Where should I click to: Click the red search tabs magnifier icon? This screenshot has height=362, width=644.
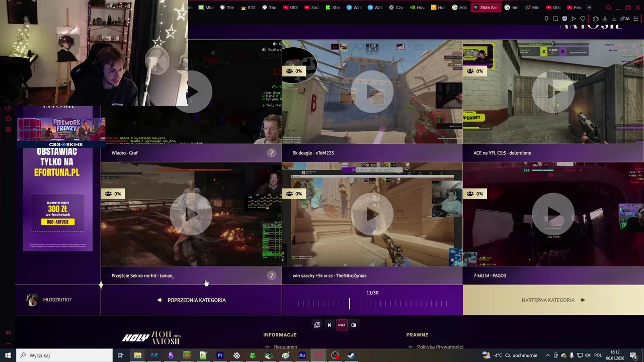[608, 8]
